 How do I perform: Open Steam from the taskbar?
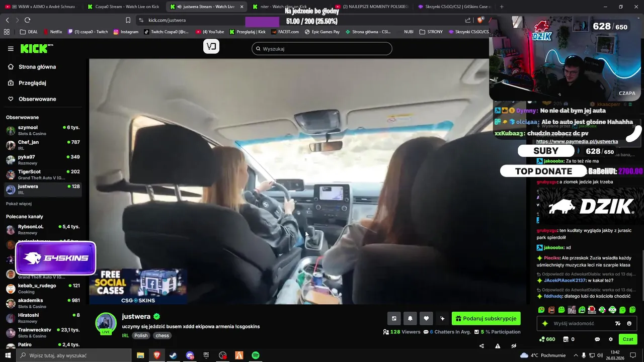pos(173,355)
